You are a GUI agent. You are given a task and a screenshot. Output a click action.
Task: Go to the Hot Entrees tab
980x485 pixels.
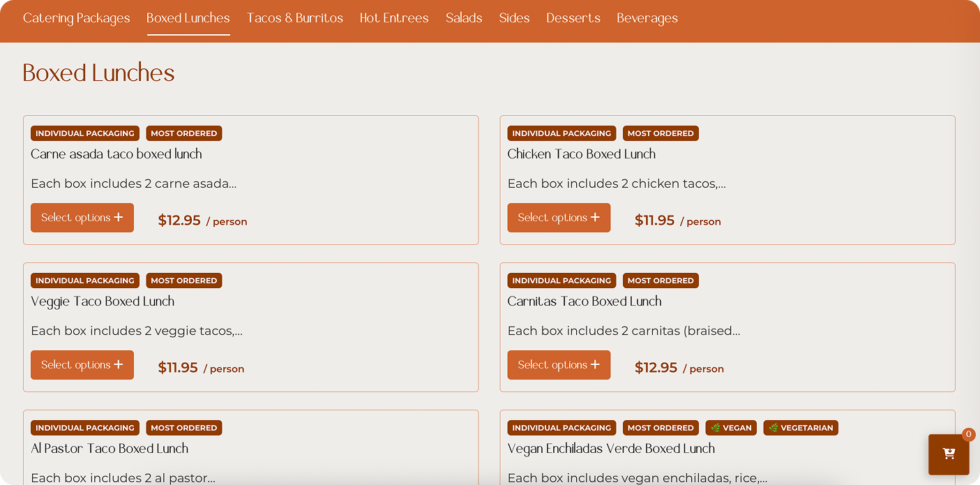(x=394, y=18)
